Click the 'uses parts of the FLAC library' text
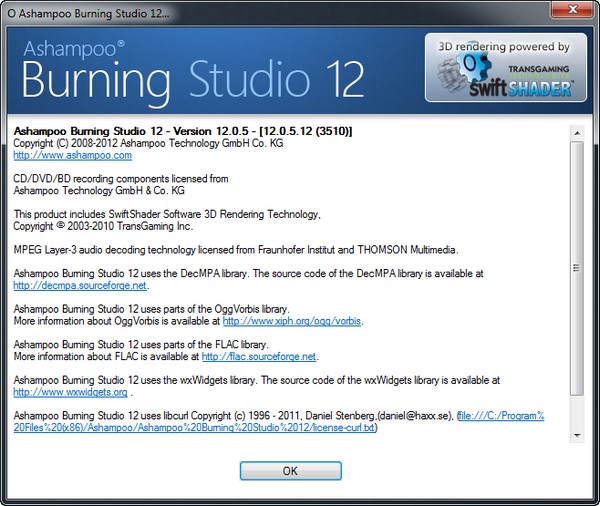600x506 pixels. [141, 344]
